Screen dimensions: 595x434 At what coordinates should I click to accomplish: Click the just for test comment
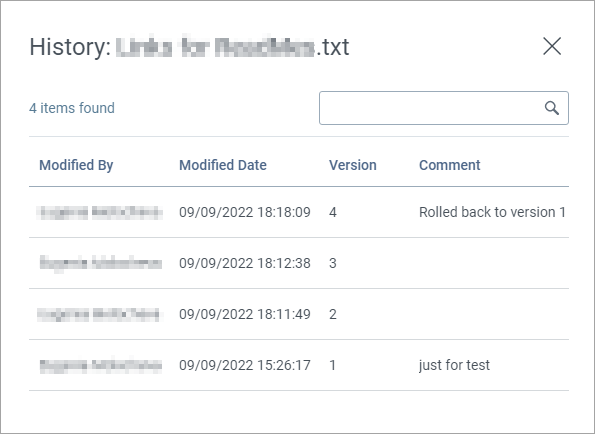(x=454, y=365)
